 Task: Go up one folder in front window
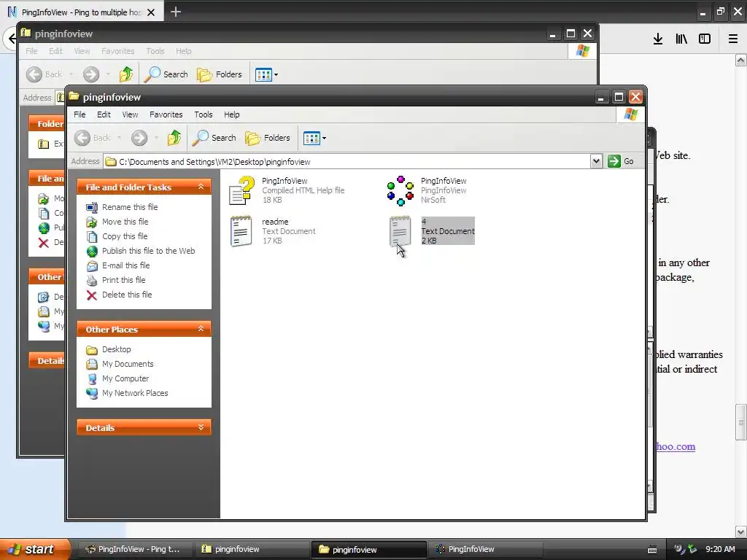[174, 138]
